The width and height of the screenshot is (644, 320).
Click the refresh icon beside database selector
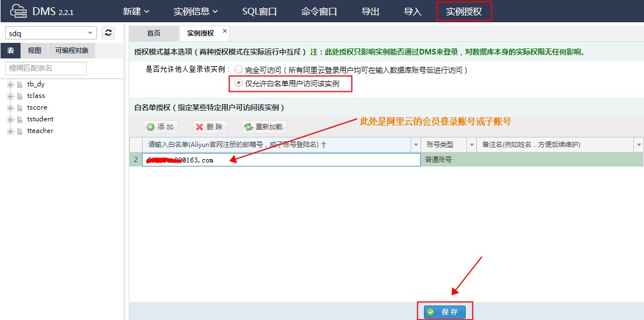(x=109, y=33)
